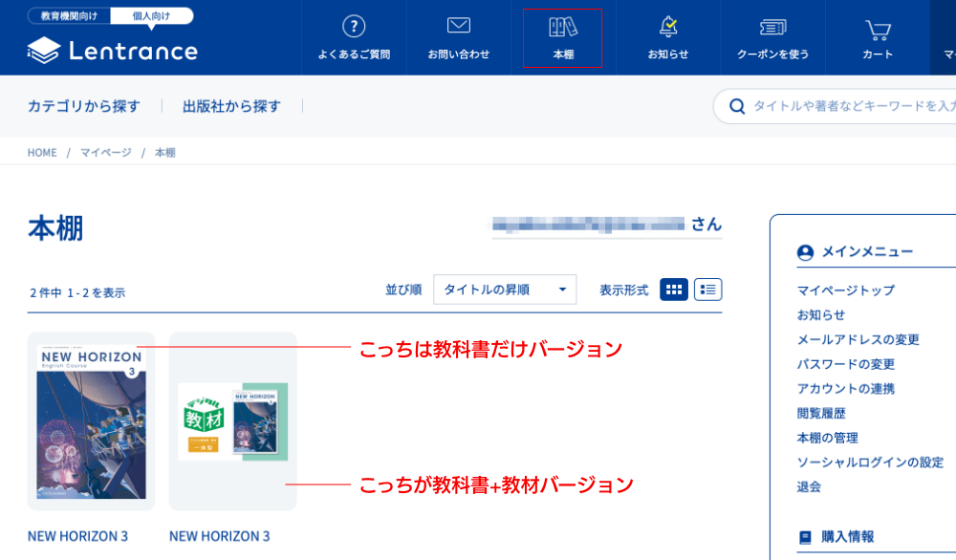Open the 本棚 bookshelf icon in header
The image size is (956, 560).
click(563, 27)
